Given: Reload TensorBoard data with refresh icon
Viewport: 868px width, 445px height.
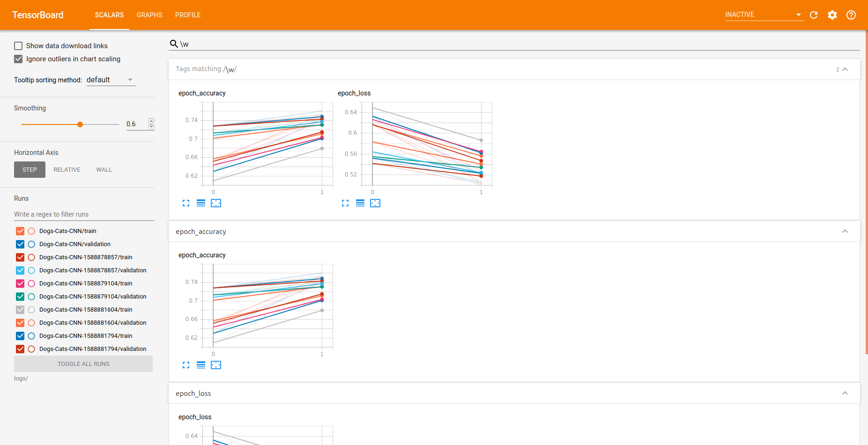Looking at the screenshot, I should pyautogui.click(x=814, y=15).
